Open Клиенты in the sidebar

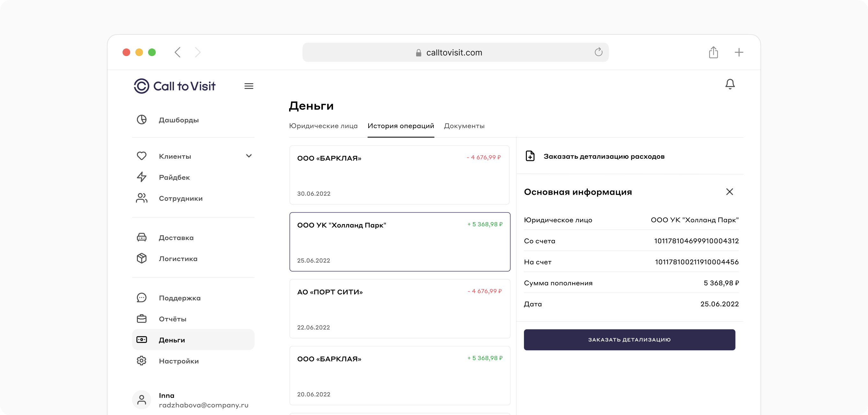click(x=193, y=156)
